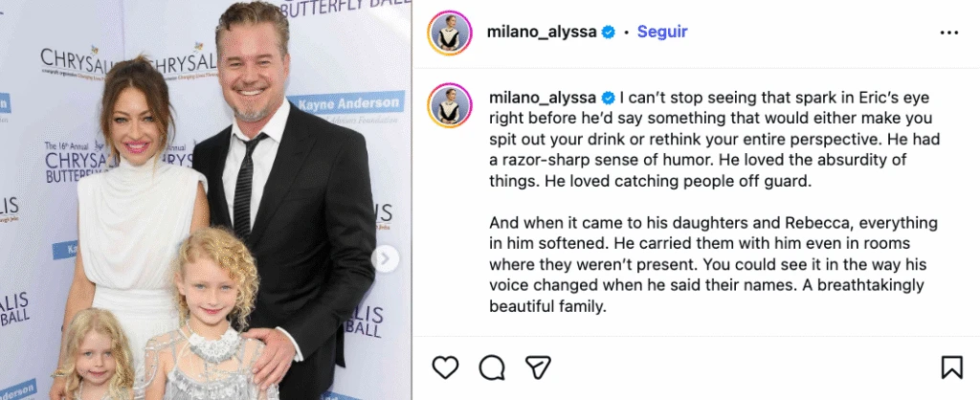Open milano_alyssa profile from the header username
The height and width of the screenshot is (400, 980).
[543, 32]
